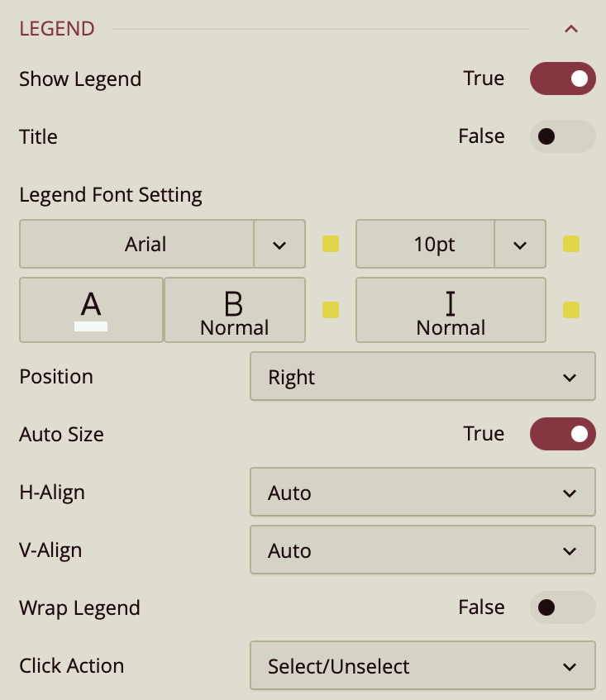Screen dimensions: 606x700
Task: Click the white font color swatch
Action: pos(91,326)
